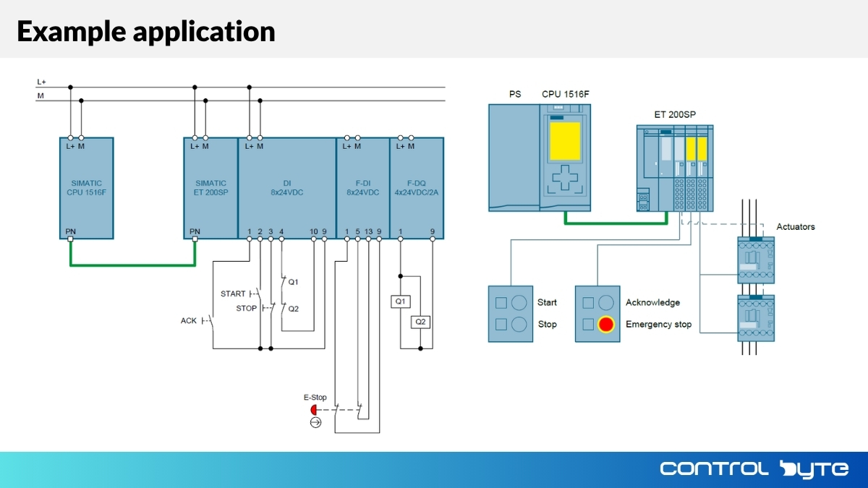Click the yellow CPU 1516F display panel

pos(565,141)
